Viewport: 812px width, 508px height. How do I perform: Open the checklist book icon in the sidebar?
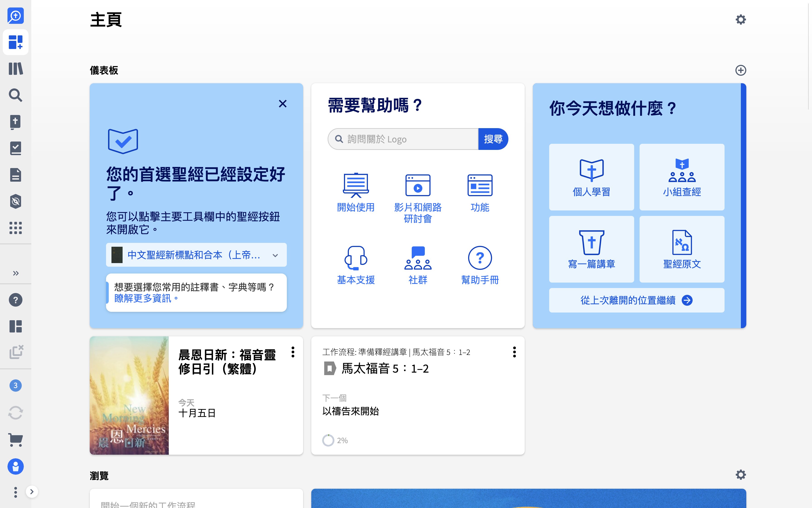pyautogui.click(x=15, y=148)
